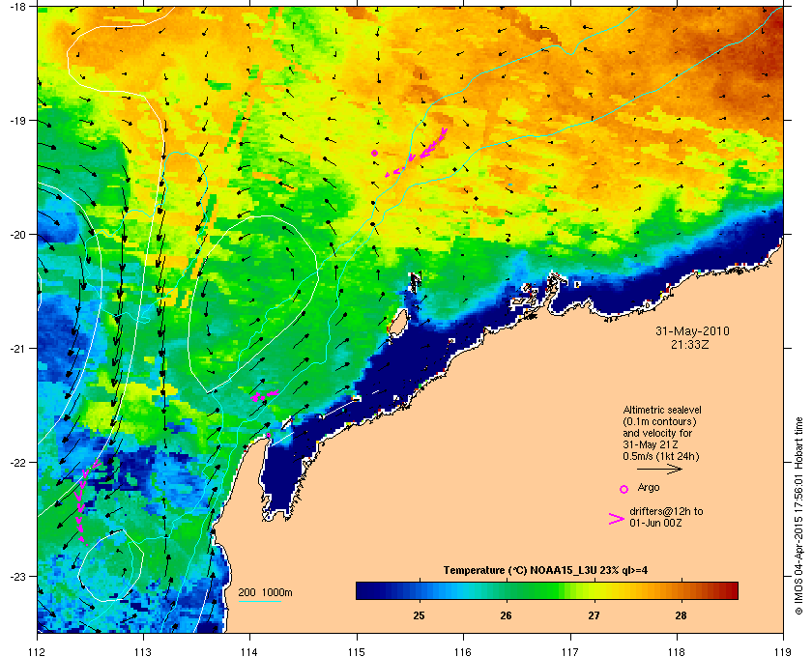Click the longitude label '114'

click(x=250, y=652)
